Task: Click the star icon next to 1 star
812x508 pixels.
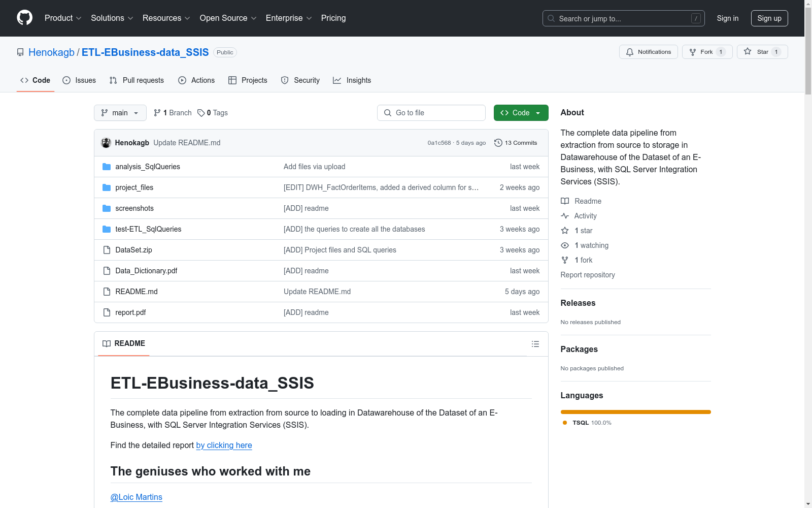Action: 565,231
